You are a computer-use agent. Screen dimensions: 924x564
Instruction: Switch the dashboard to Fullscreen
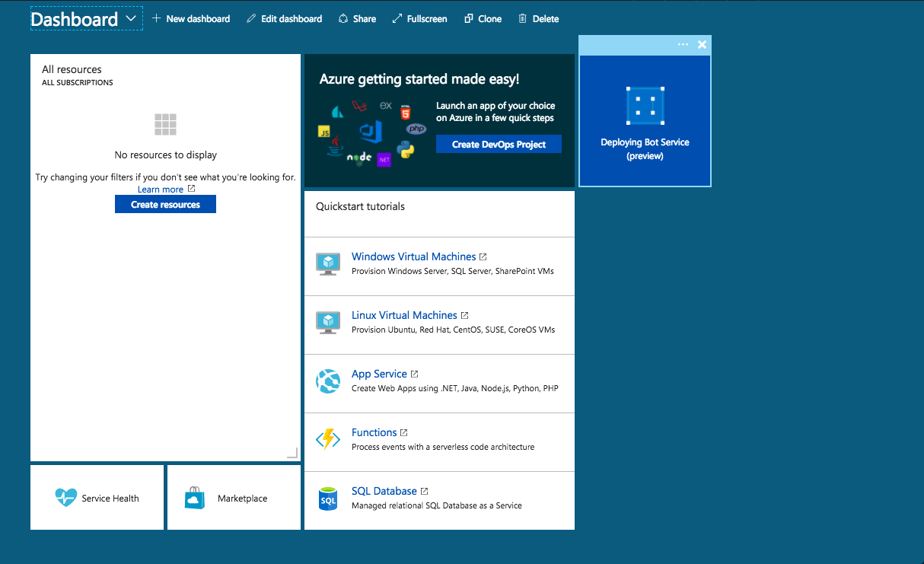tap(419, 19)
